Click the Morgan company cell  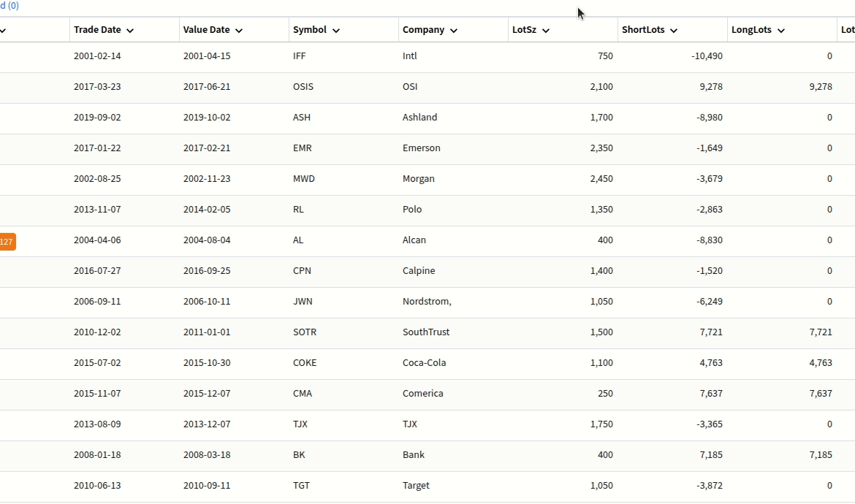(x=419, y=179)
